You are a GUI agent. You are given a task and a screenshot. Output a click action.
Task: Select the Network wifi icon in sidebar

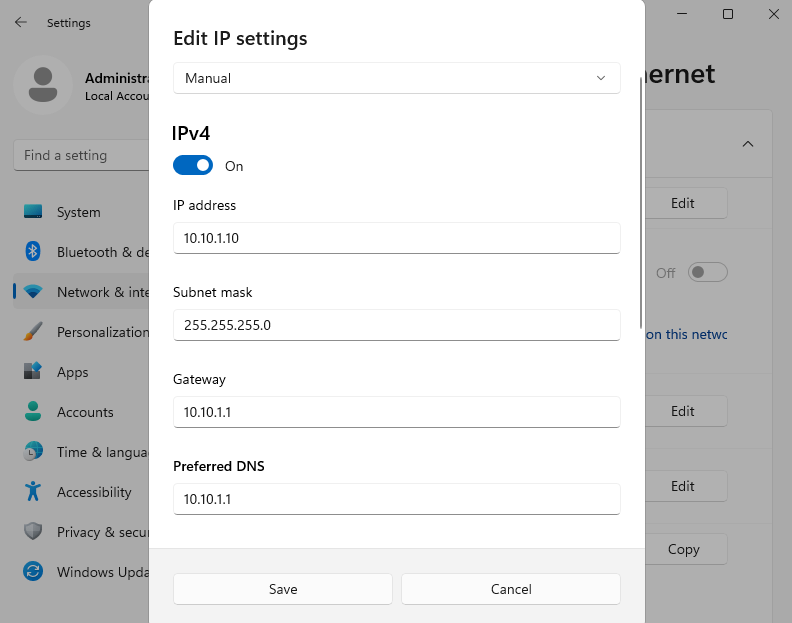click(x=33, y=292)
